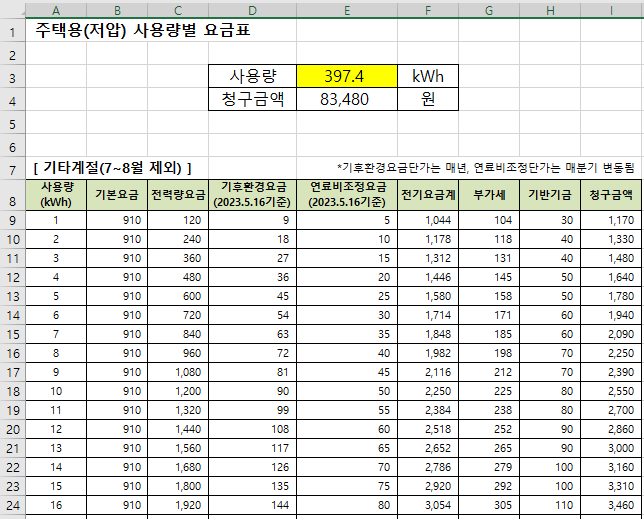
Task: Click the 기본요금 table header
Action: [117, 195]
